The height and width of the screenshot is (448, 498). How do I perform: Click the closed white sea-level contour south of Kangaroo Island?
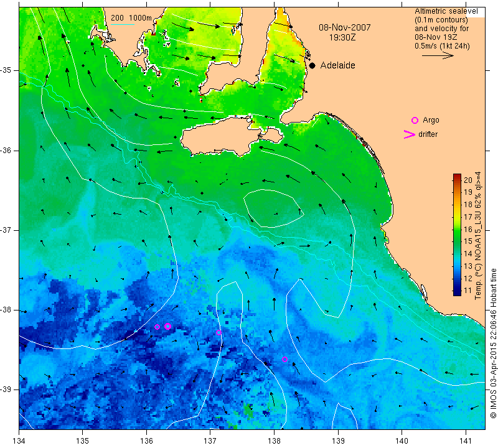[x=274, y=208]
